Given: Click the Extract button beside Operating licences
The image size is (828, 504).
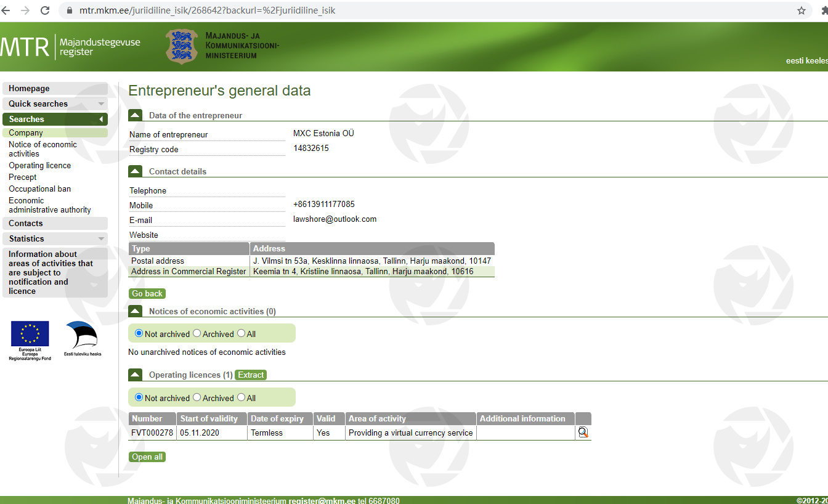Looking at the screenshot, I should [x=251, y=375].
